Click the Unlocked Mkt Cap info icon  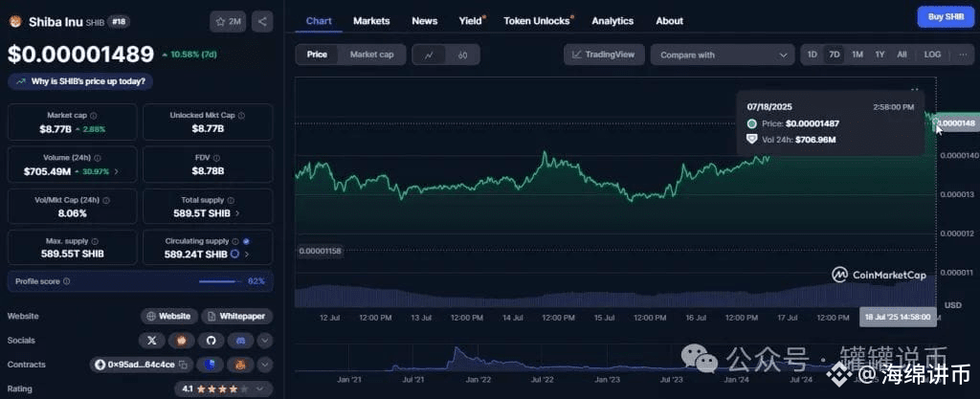coord(241,116)
